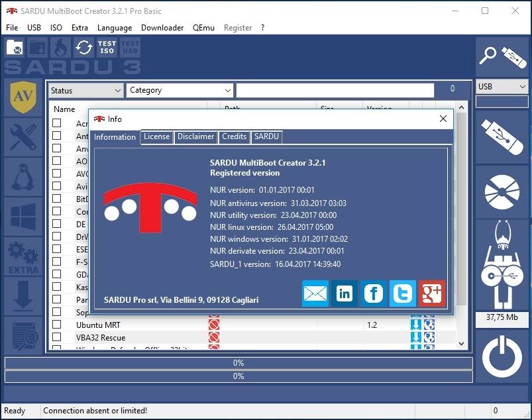This screenshot has width=532, height=420.
Task: Click the burn flame icon in toolbar
Action: click(x=60, y=47)
